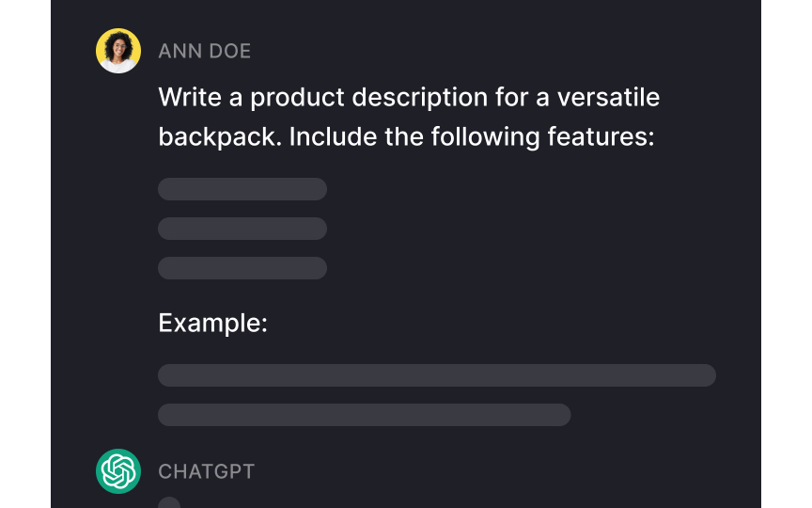Viewport: 812px width, 508px height.
Task: Click the word "Include" in the prompt
Action: pyautogui.click(x=333, y=136)
